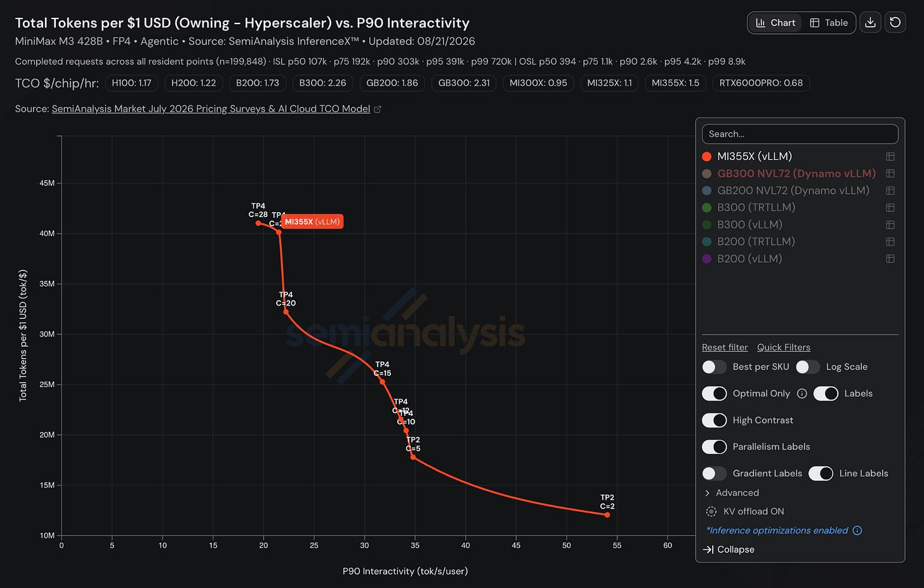Viewport: 924px width, 588px height.
Task: Click the orange MI355X (vLLM) color dot
Action: click(x=707, y=156)
